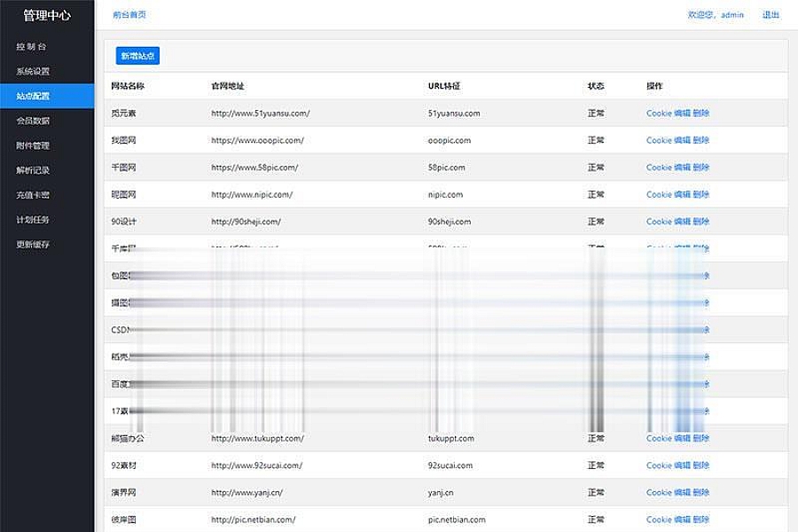Delete the 熊猫办公 site entry
Screen dimensions: 798x532
coord(700,438)
